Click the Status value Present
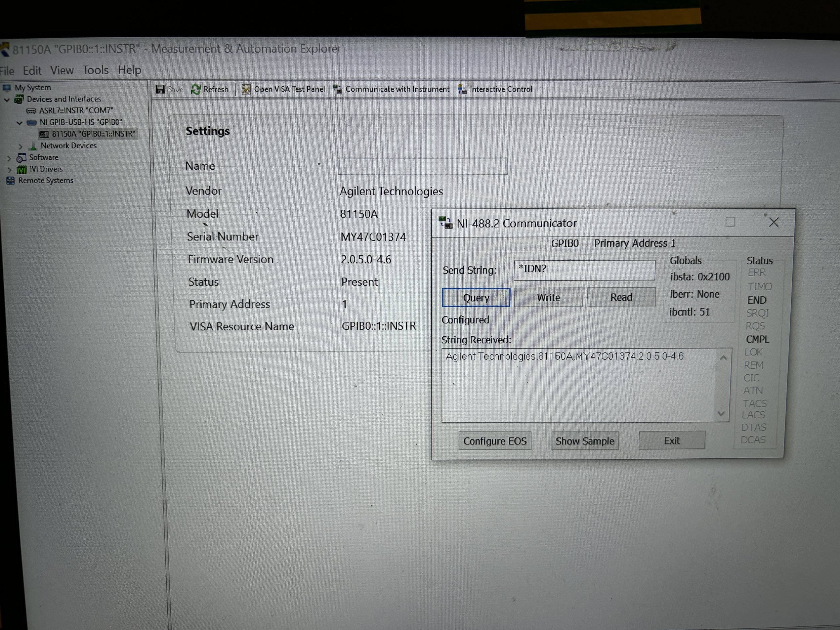The image size is (840, 630). 359,282
